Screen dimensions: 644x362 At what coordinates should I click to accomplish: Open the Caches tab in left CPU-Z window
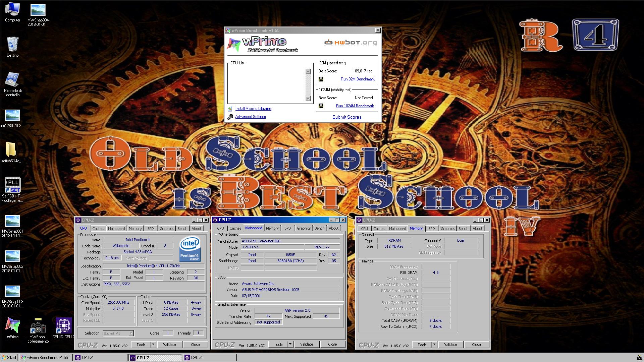pos(98,229)
